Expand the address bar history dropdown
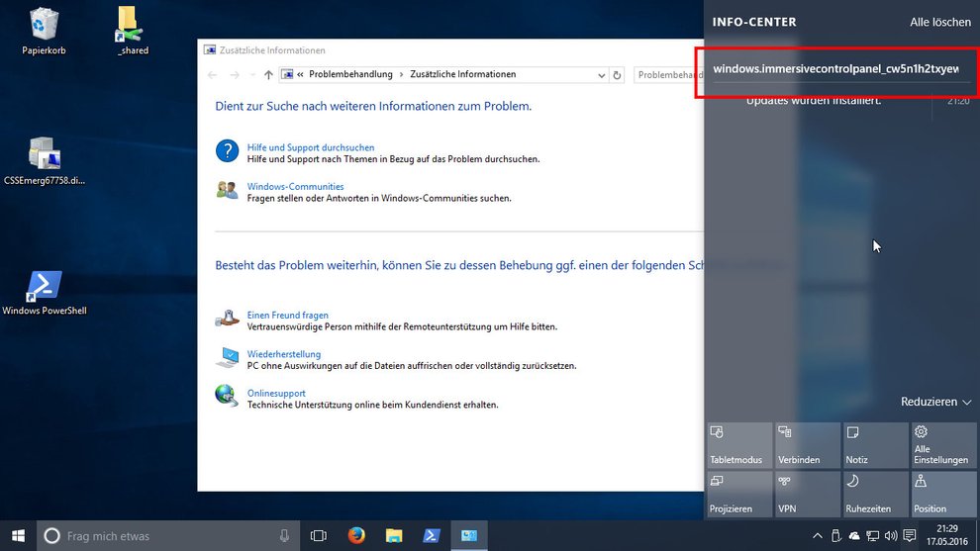The height and width of the screenshot is (551, 980). coord(601,75)
